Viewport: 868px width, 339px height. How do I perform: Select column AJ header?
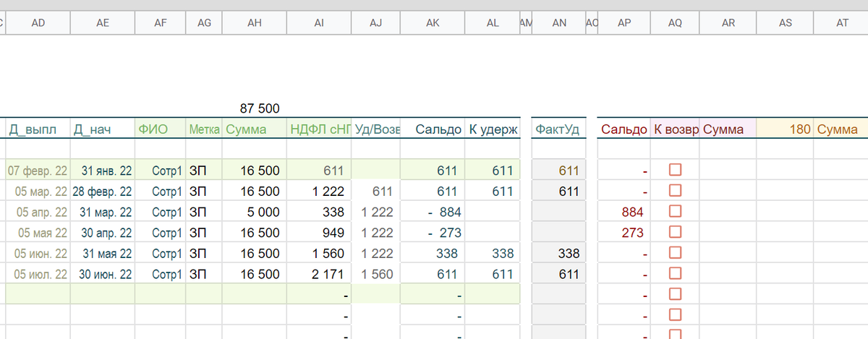point(375,23)
